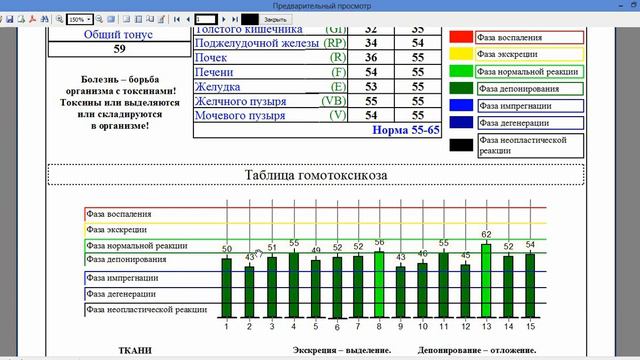Click the 'ТКАНИ' heading

135,350
